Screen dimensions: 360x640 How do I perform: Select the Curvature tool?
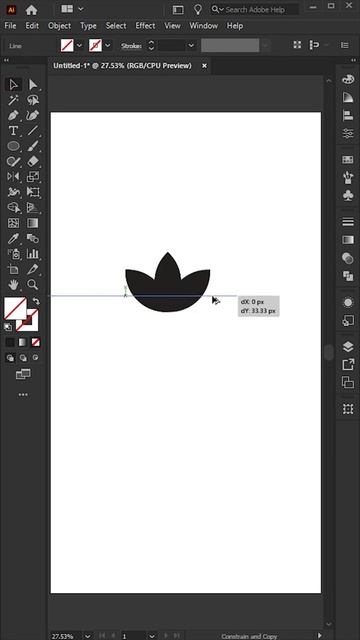pos(33,115)
